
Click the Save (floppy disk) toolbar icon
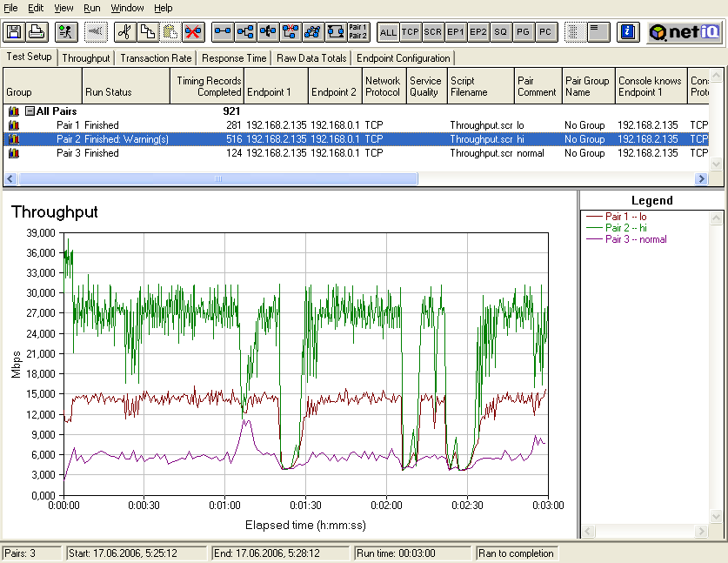pos(14,32)
